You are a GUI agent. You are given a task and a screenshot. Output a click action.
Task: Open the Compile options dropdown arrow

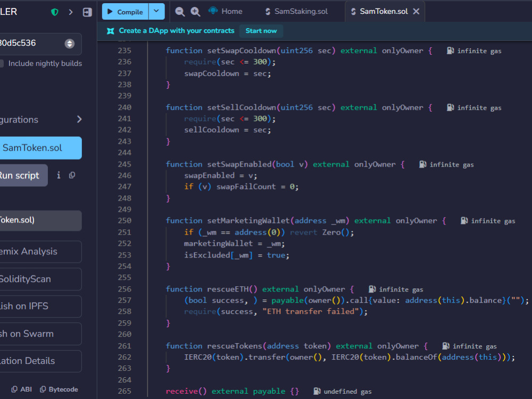[x=156, y=11]
